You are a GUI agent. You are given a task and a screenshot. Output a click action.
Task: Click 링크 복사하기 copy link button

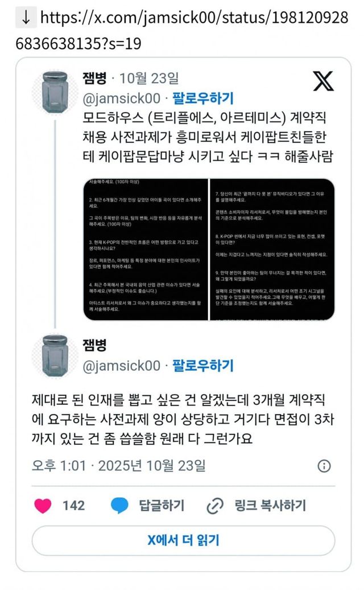pos(270,505)
